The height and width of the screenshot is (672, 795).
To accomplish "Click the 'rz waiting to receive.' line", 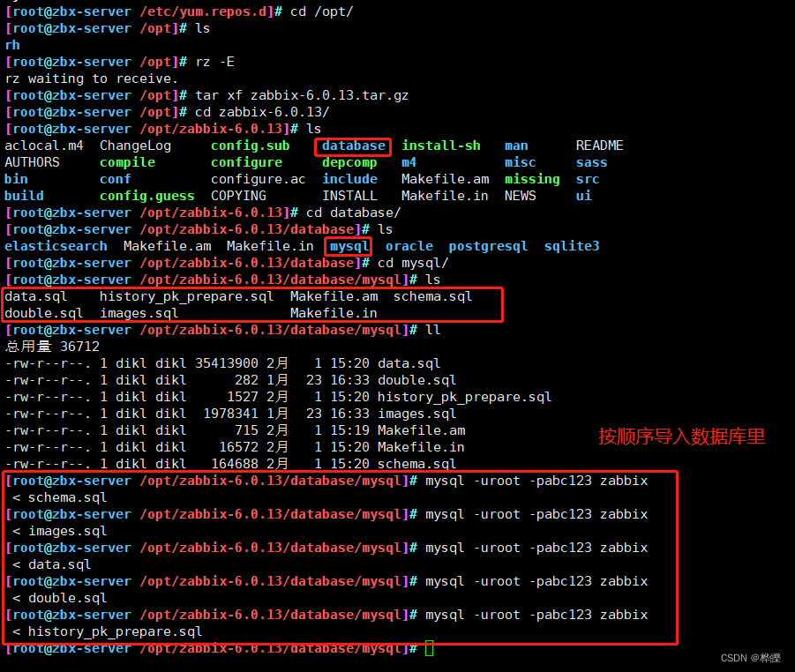I will point(91,79).
